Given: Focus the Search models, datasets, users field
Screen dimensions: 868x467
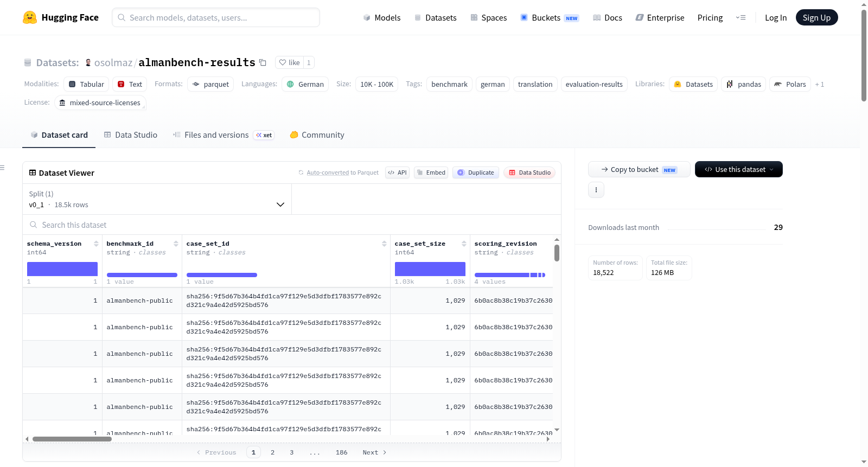Looking at the screenshot, I should pos(216,17).
